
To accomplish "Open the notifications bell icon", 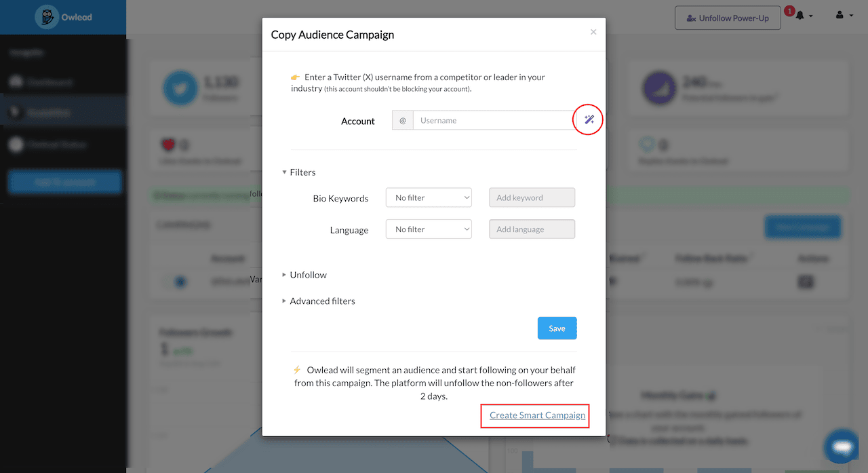I will click(x=800, y=15).
